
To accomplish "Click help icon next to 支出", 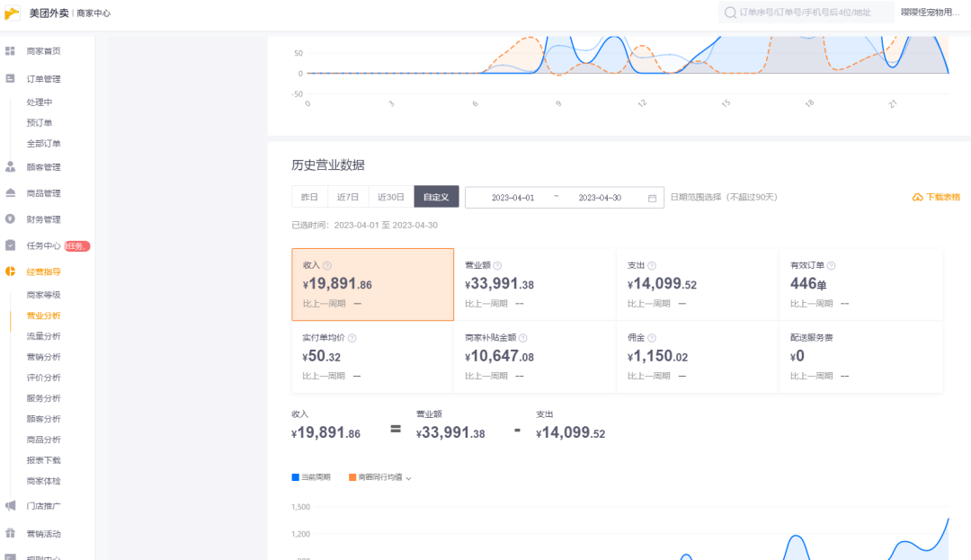I will (x=652, y=265).
